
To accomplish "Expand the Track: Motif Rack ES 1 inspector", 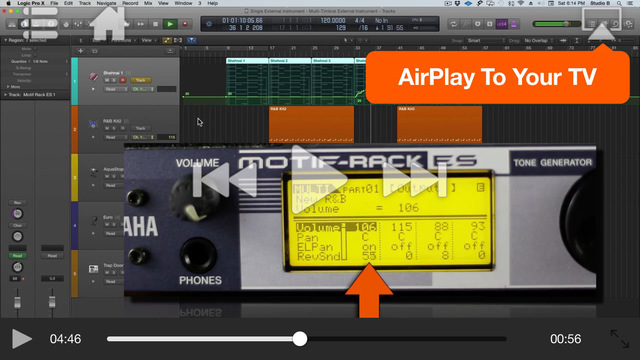I will [5, 95].
